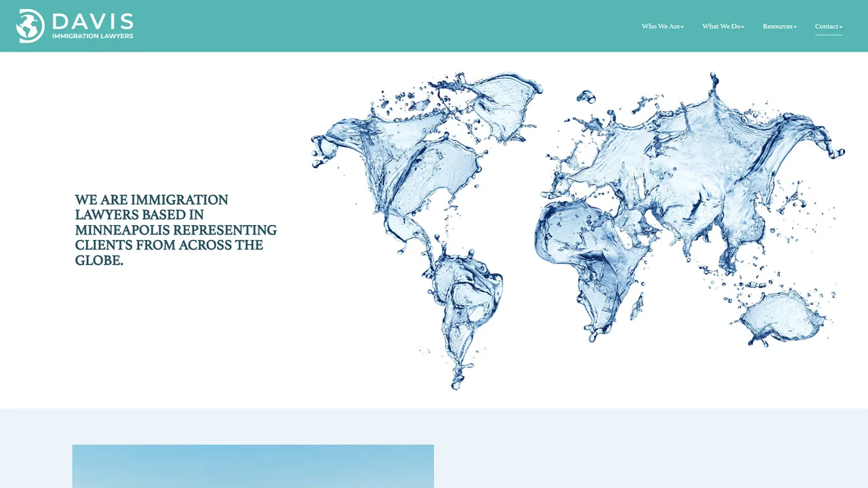This screenshot has width=868, height=488.
Task: Click Greenland on the water-splash map
Action: [502, 105]
